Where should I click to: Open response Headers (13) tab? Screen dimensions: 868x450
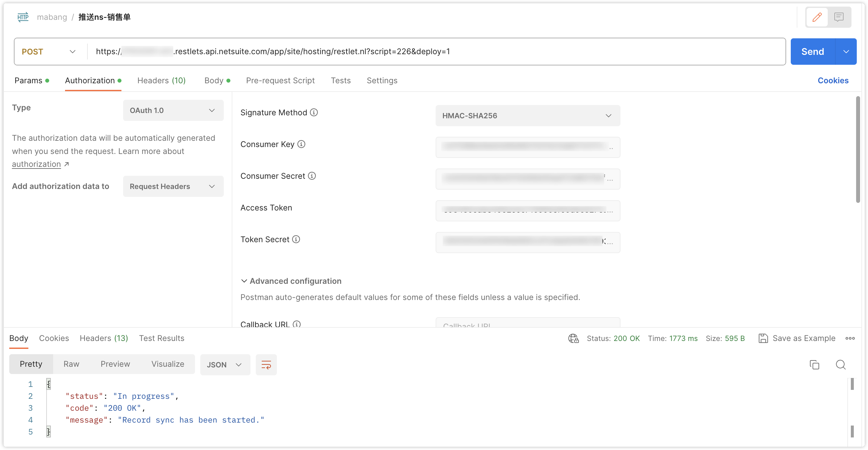(x=104, y=338)
